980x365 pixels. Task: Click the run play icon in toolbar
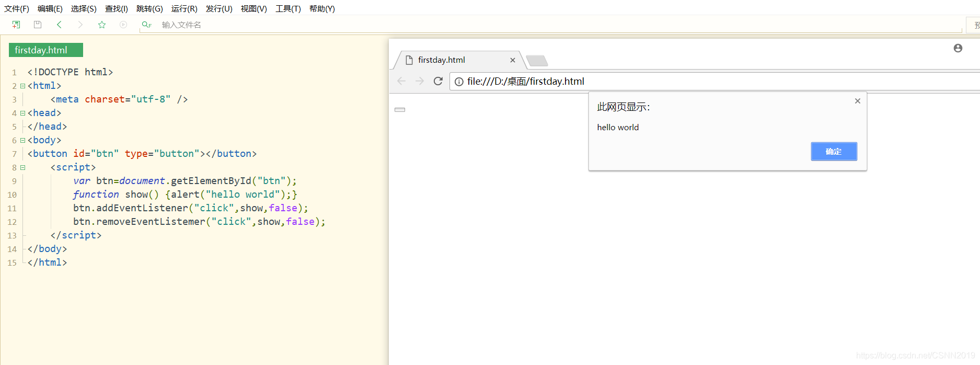(123, 25)
